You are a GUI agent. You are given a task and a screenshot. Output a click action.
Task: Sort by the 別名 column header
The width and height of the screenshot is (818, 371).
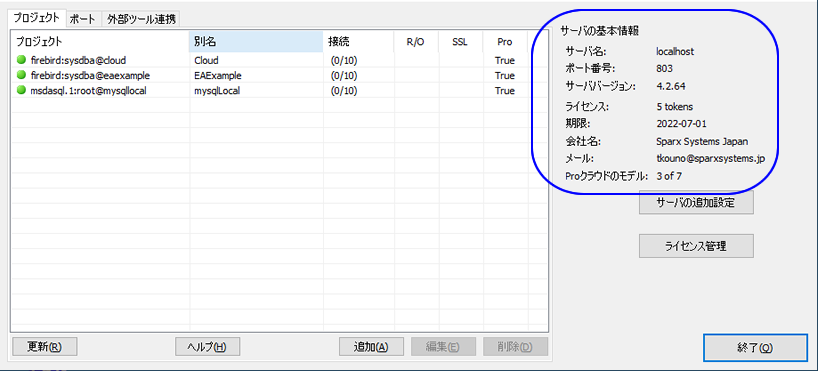pyautogui.click(x=256, y=41)
